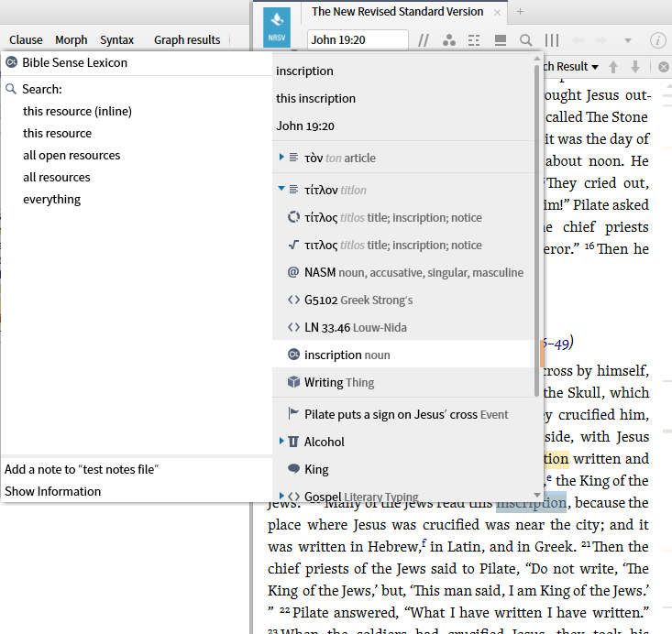Viewport: 672px width, 634px height.
Task: Click Show Information
Action: (52, 491)
